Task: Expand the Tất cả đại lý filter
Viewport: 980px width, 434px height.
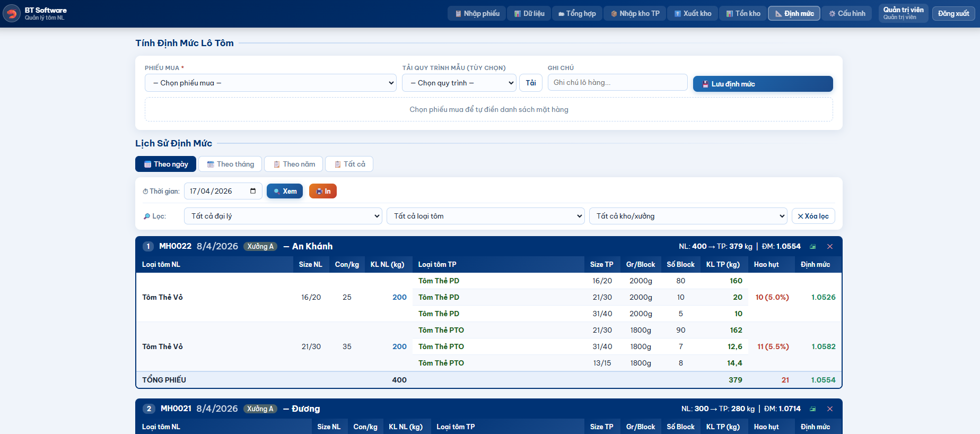Action: [x=283, y=216]
